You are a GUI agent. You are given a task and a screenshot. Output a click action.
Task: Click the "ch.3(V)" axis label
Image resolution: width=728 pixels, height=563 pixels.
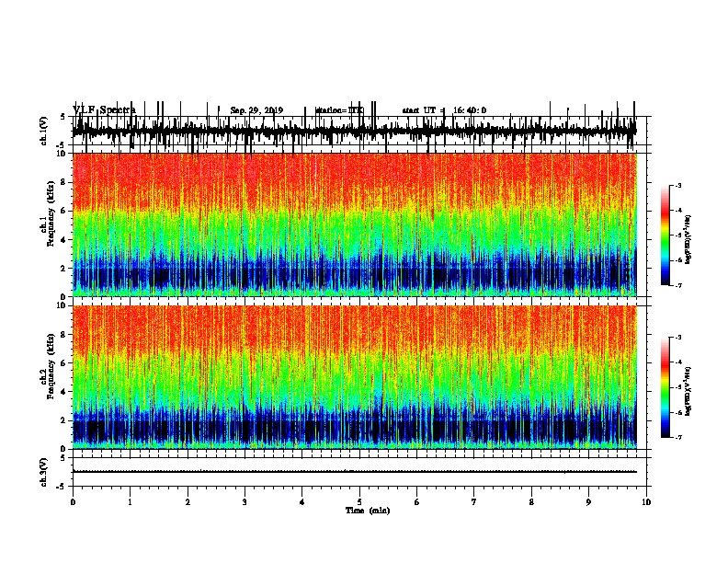pyautogui.click(x=44, y=473)
